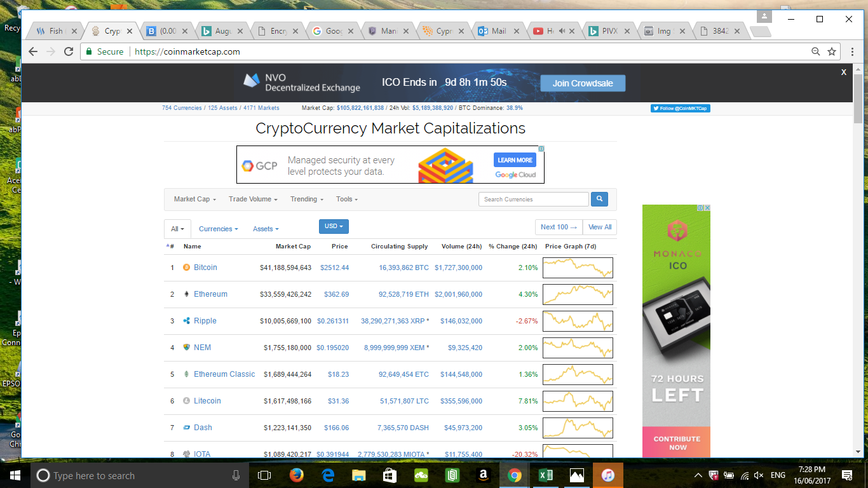Open the Action Center notifications icon
The image size is (868, 488).
(847, 475)
